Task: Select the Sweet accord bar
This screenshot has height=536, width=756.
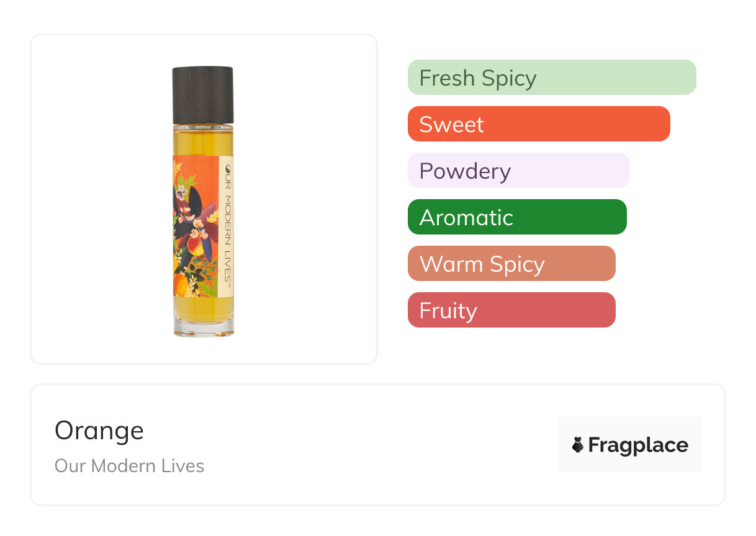Action: pyautogui.click(x=538, y=124)
